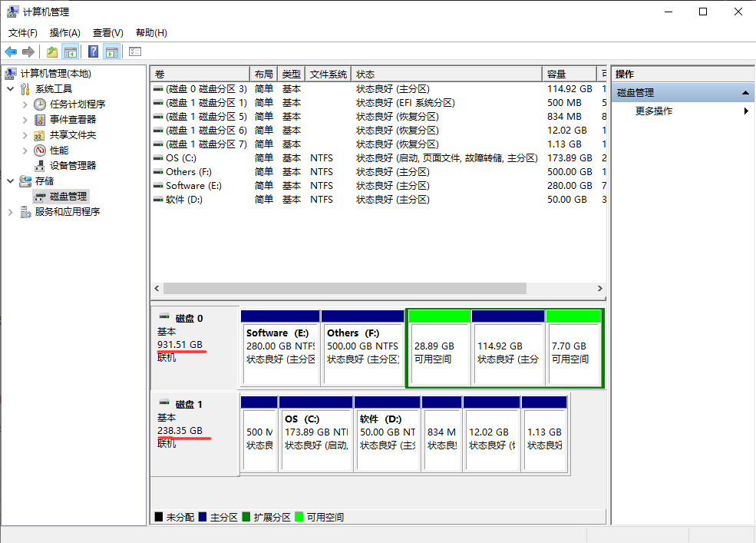Expand the 事件查看器 tree node
The height and width of the screenshot is (543, 756).
point(25,120)
